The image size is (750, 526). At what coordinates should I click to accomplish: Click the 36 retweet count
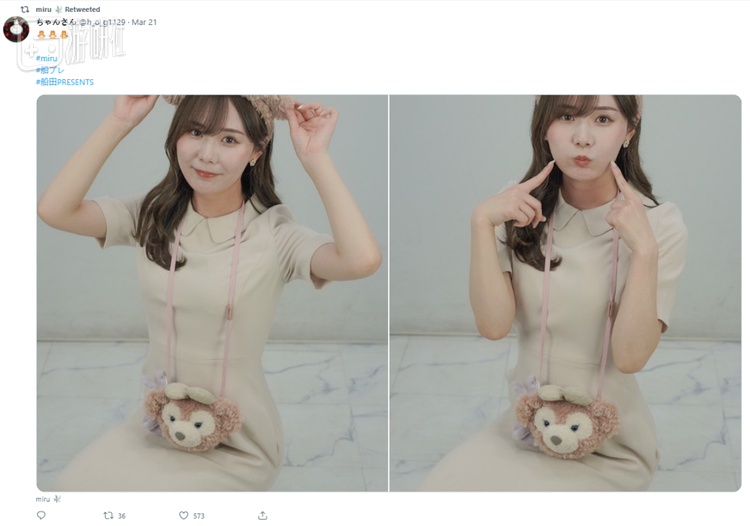click(x=122, y=515)
